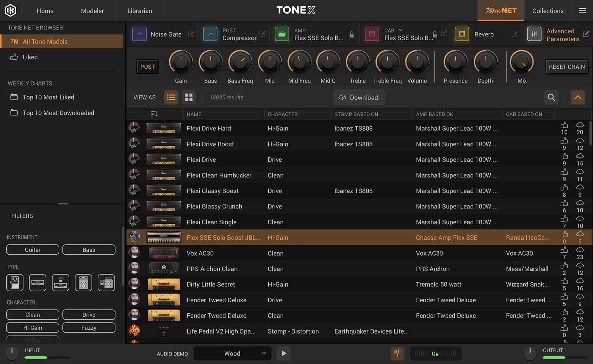Sort by STOMP BASED ON column

(356, 114)
